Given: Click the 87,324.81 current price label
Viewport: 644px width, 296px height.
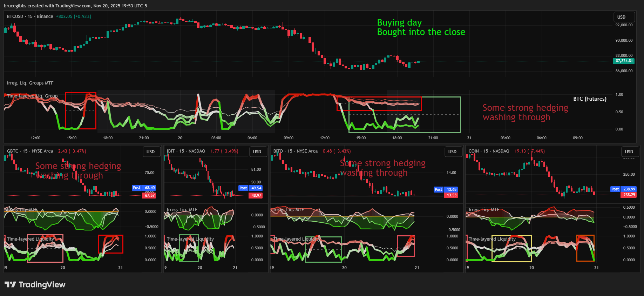Looking at the screenshot, I should [x=624, y=61].
